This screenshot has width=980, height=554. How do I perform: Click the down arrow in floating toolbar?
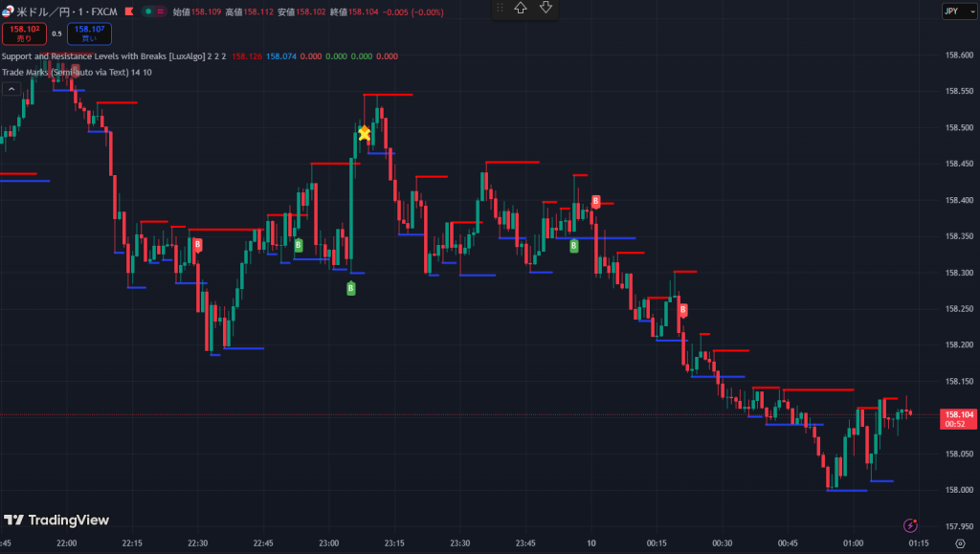546,8
